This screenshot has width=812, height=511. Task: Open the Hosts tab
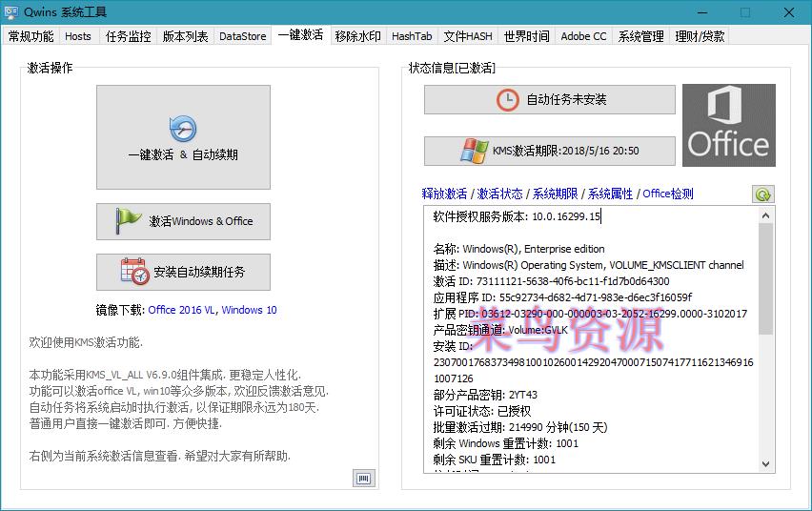tap(78, 36)
